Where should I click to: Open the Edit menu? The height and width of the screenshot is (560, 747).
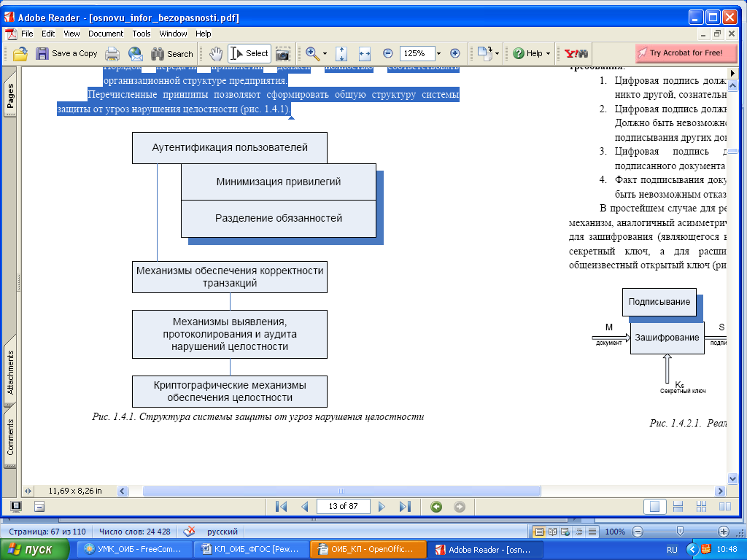48,34
